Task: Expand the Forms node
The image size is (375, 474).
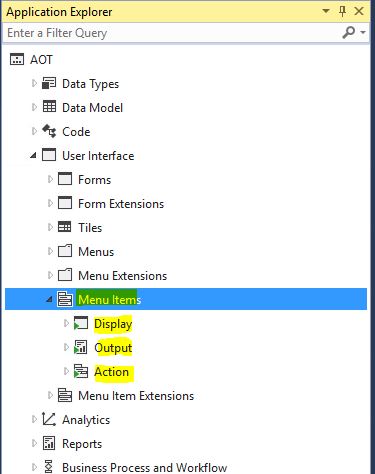Action: point(50,179)
